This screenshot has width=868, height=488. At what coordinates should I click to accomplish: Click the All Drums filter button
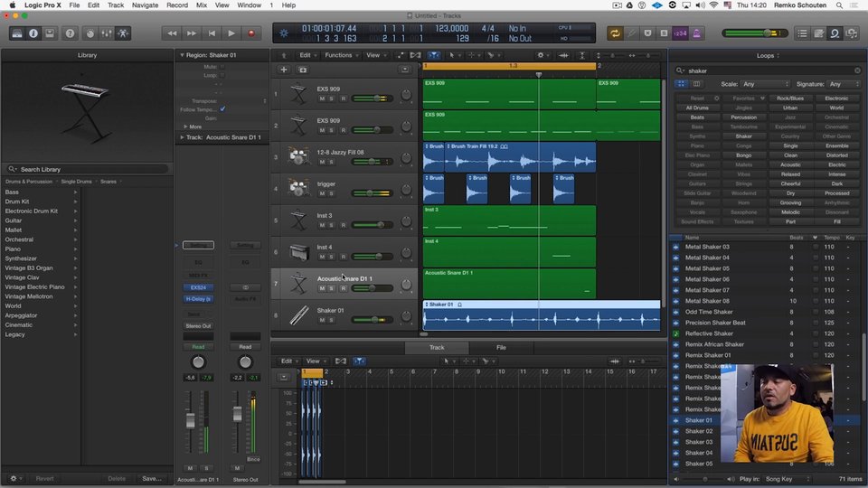pos(697,108)
